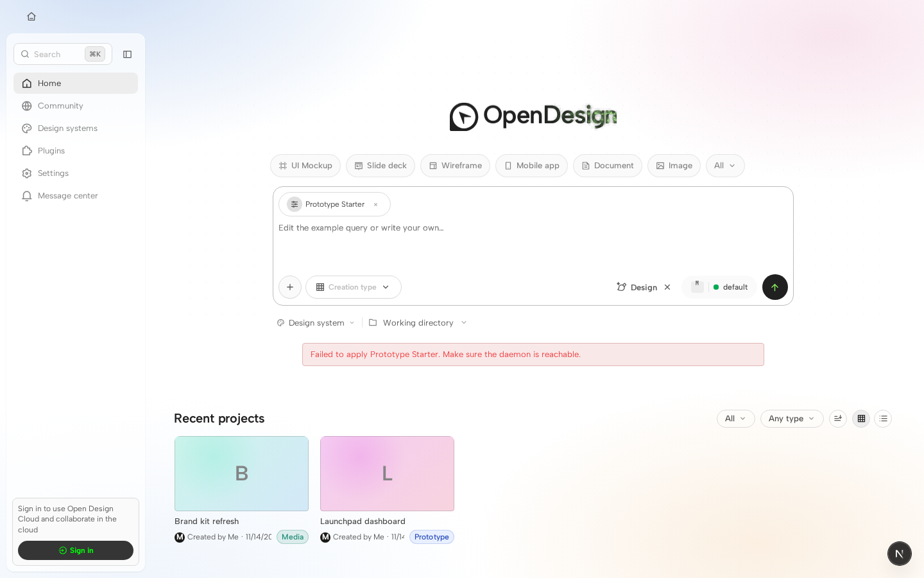Expand the Working directory selector
The width and height of the screenshot is (924, 578).
coord(418,323)
